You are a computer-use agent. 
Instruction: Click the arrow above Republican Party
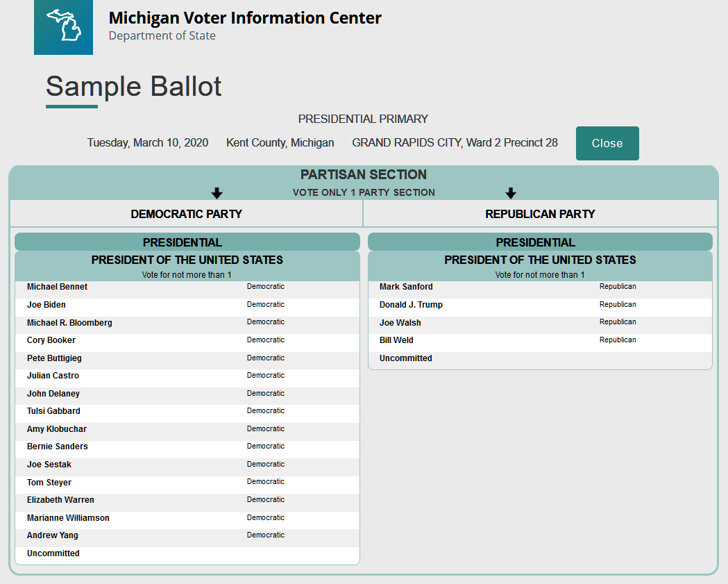[511, 192]
